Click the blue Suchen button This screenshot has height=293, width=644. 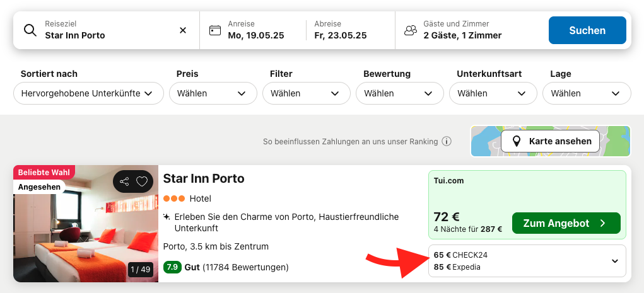(587, 30)
